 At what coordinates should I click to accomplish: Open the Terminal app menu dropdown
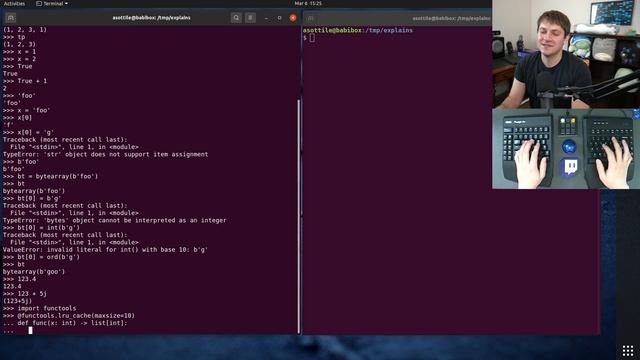coord(52,3)
